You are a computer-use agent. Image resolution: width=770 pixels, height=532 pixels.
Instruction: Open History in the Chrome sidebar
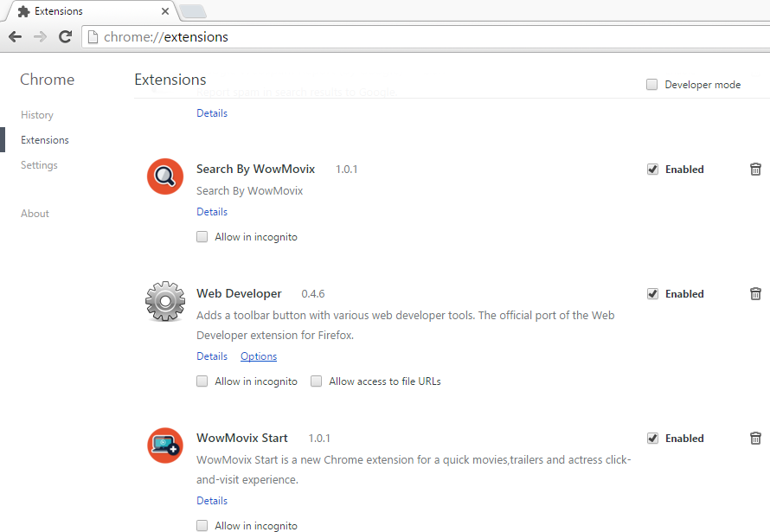37,115
